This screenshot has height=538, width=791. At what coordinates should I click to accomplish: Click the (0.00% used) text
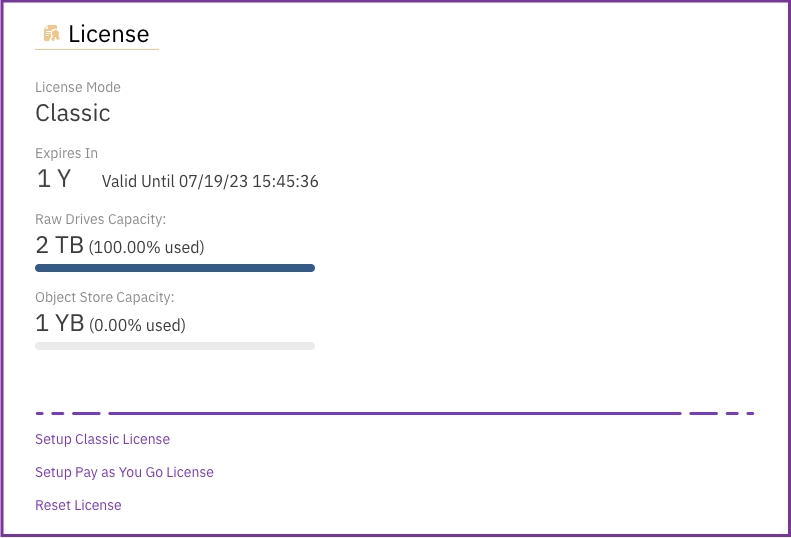[x=137, y=325]
